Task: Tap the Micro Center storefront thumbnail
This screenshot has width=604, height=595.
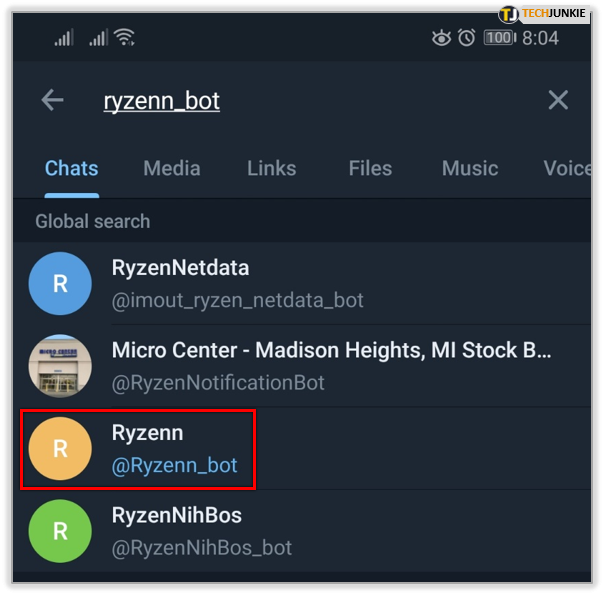Action: 60,366
